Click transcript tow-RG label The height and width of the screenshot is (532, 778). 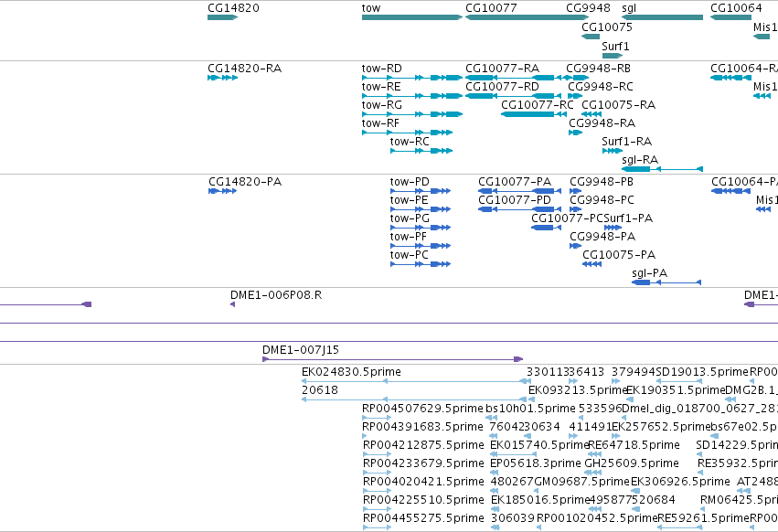tap(381, 105)
